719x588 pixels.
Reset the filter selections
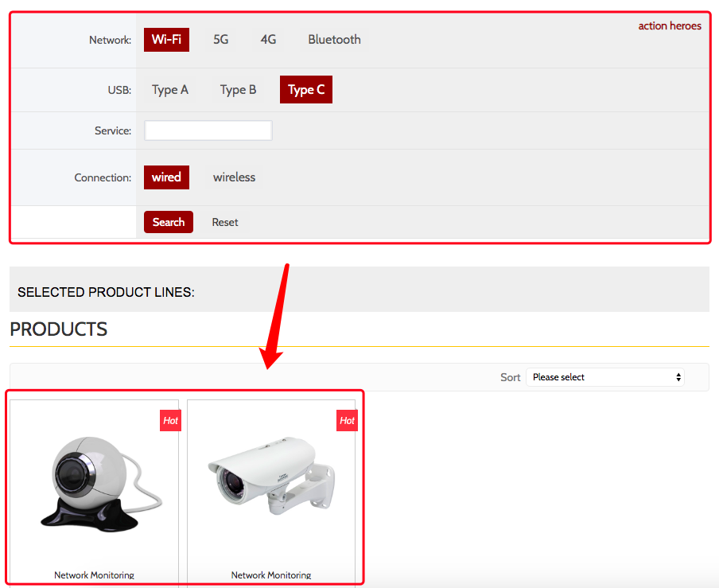click(224, 222)
